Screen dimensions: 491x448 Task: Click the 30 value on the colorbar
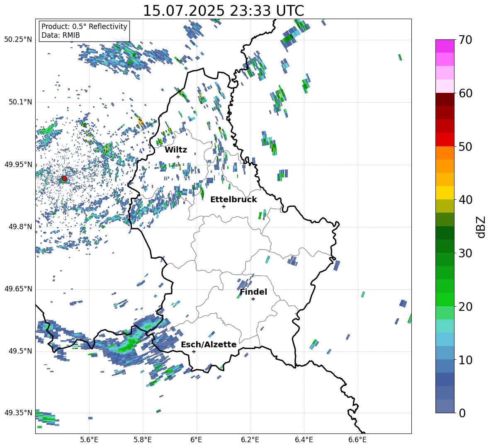[465, 253]
